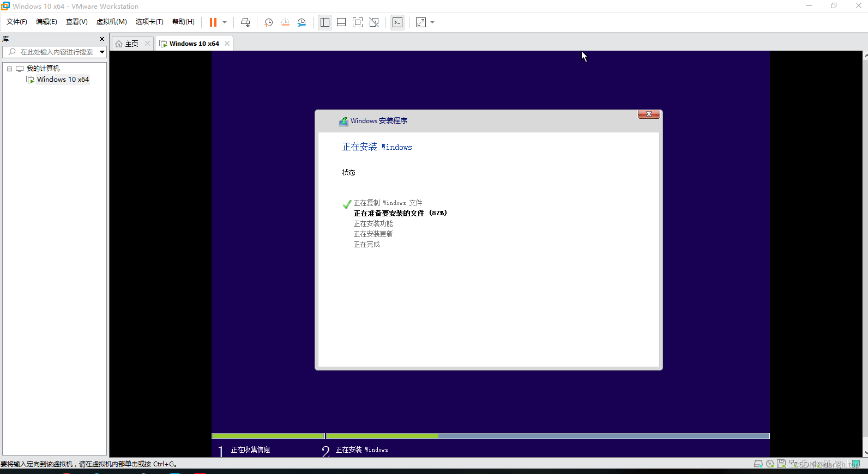Open the 虚拟机(M) menu
Image resolution: width=868 pixels, height=474 pixels.
click(112, 22)
